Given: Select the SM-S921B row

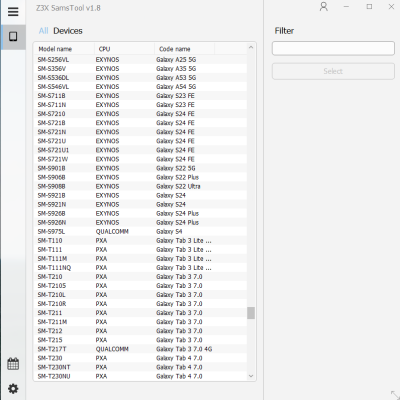Looking at the screenshot, I should [x=140, y=195].
